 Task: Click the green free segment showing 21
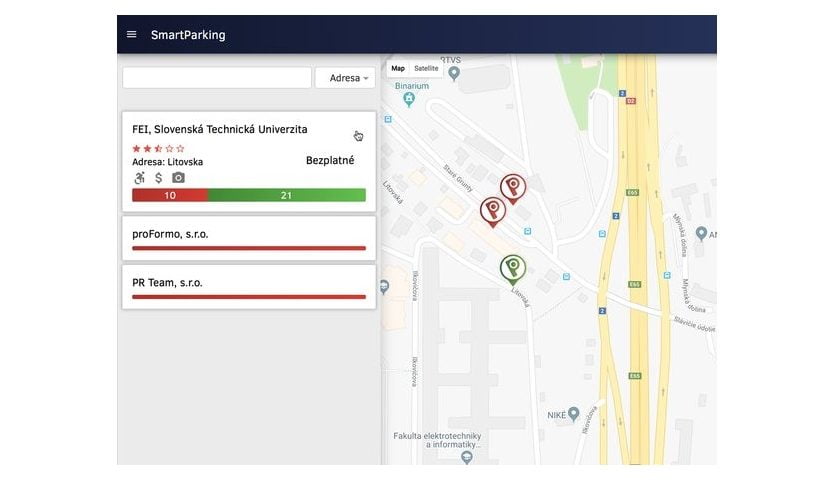pos(287,195)
